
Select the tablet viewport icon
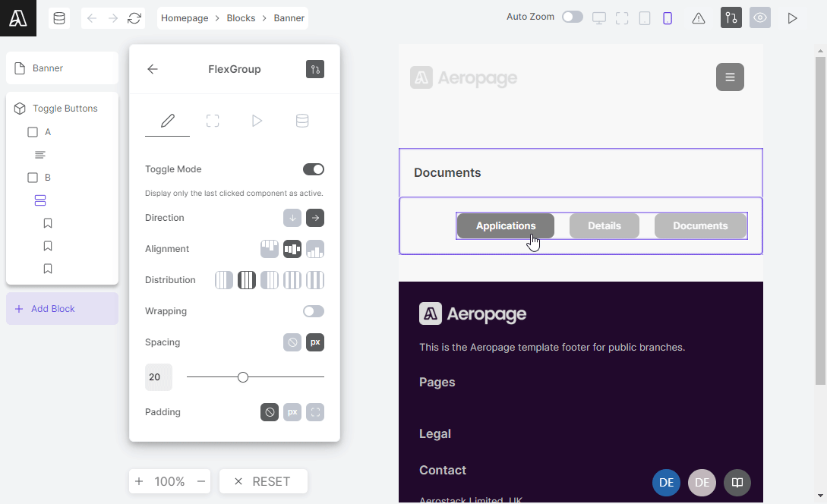645,18
